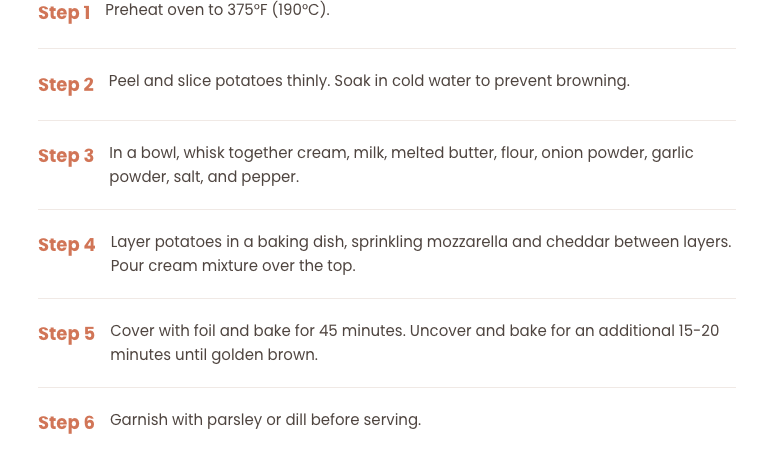The height and width of the screenshot is (469, 760).
Task: Click "Soak in cold water" sentence
Action: click(482, 81)
